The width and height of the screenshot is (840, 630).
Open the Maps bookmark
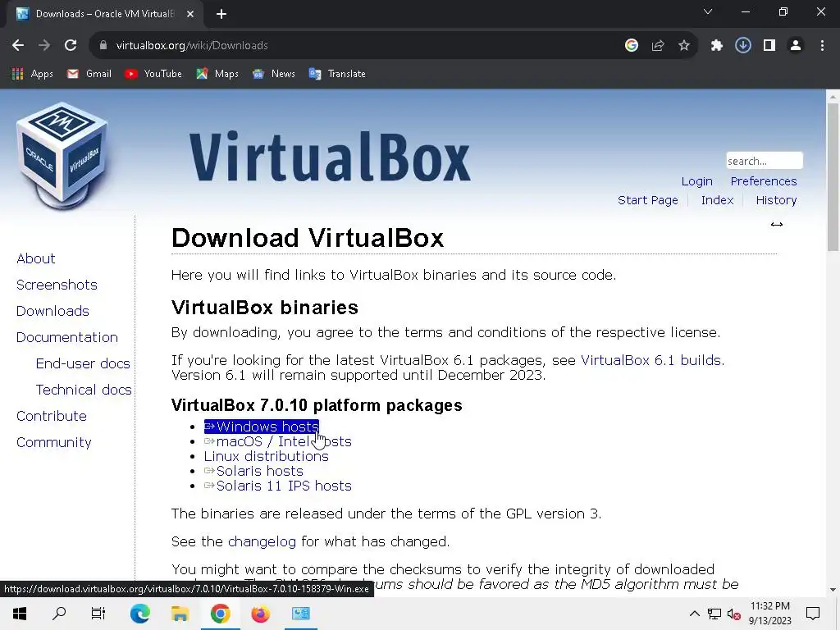pyautogui.click(x=217, y=74)
